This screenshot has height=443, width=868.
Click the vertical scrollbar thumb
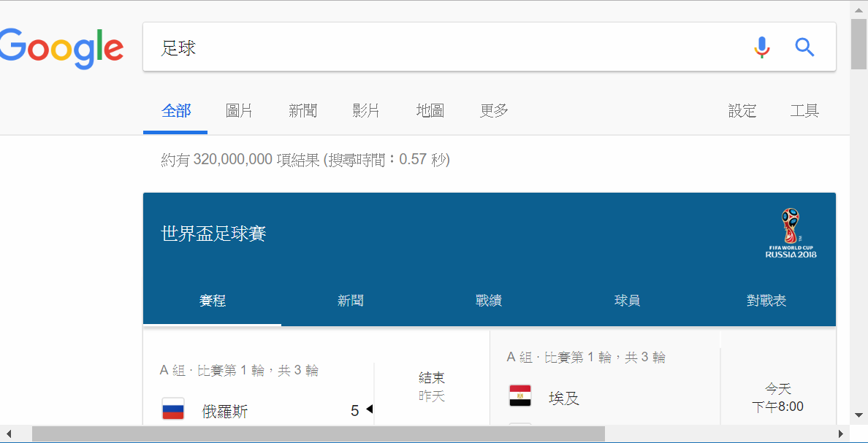coord(859,45)
